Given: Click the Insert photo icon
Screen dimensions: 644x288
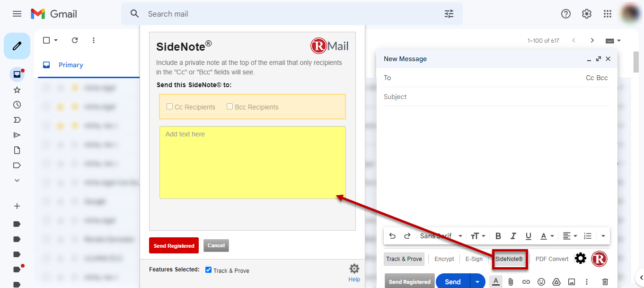Looking at the screenshot, I should click(x=571, y=281).
